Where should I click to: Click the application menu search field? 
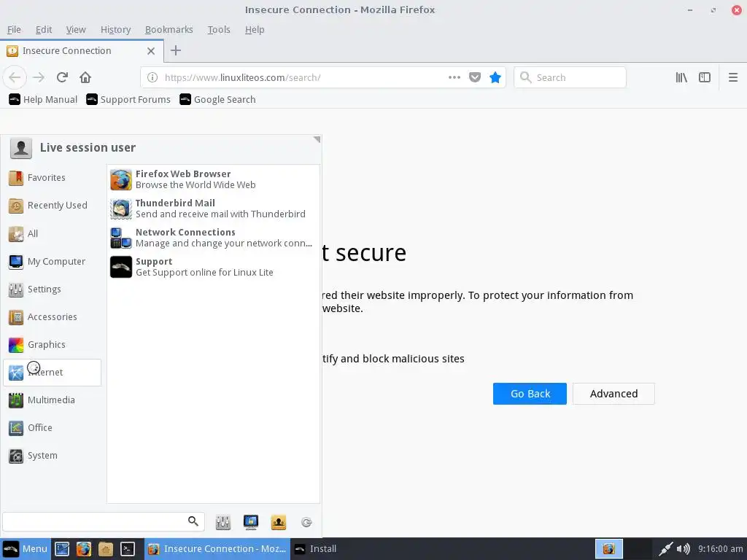point(104,522)
